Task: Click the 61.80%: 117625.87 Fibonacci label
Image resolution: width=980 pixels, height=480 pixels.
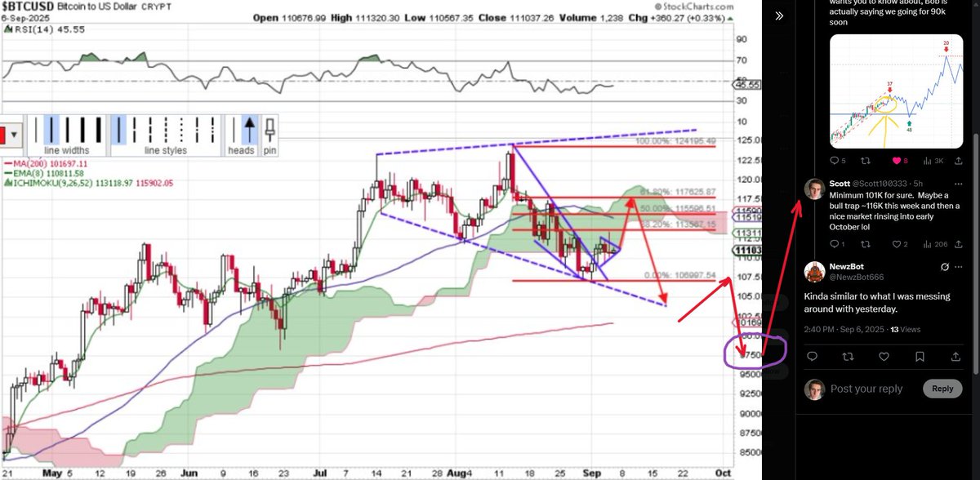Action: click(677, 192)
